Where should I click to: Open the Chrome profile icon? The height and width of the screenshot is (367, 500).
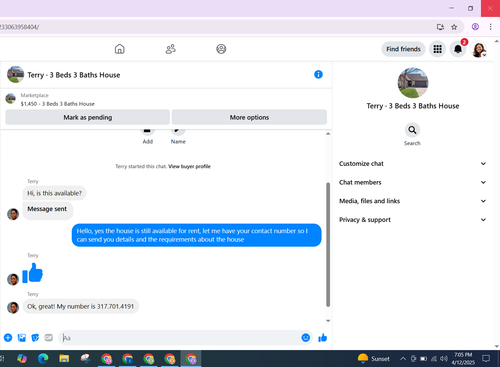pyautogui.click(x=475, y=27)
